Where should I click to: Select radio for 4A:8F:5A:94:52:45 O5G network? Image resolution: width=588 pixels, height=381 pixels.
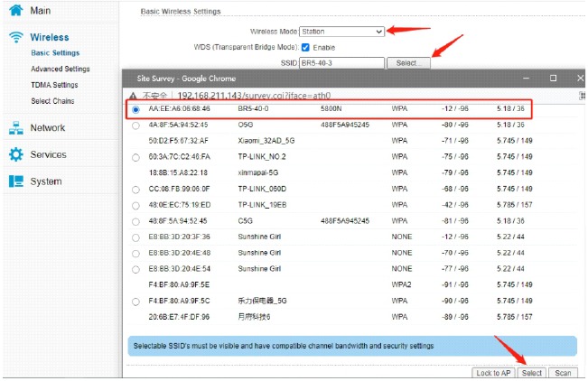click(x=135, y=125)
